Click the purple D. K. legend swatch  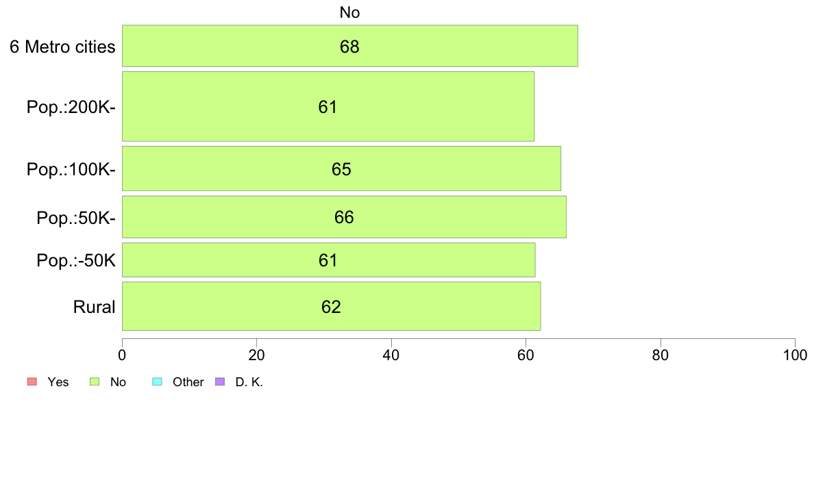point(220,381)
